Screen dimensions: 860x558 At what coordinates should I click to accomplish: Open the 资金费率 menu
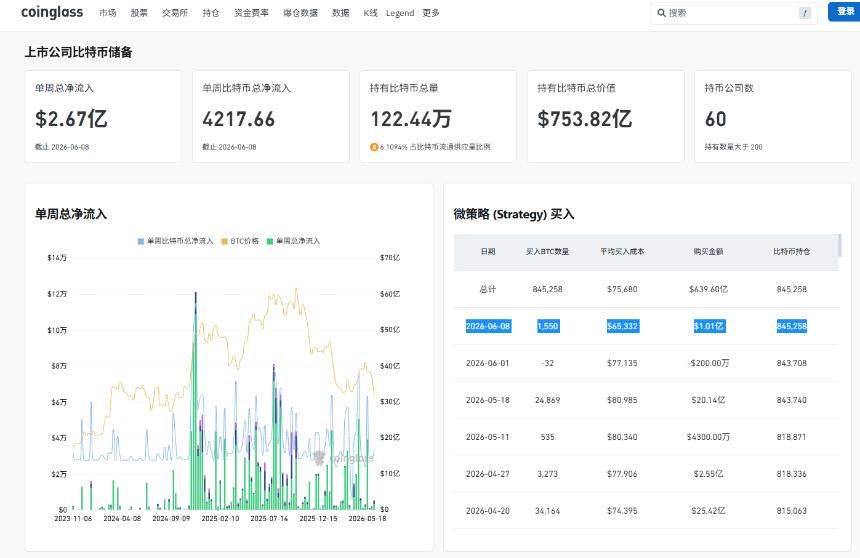pos(251,13)
